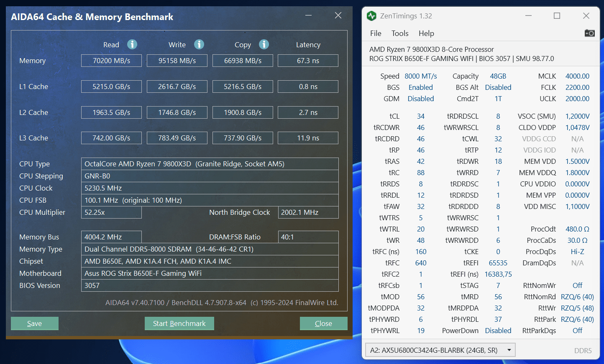Click the CPU Stepping field GNR-B0
The image size is (604, 364).
click(210, 176)
